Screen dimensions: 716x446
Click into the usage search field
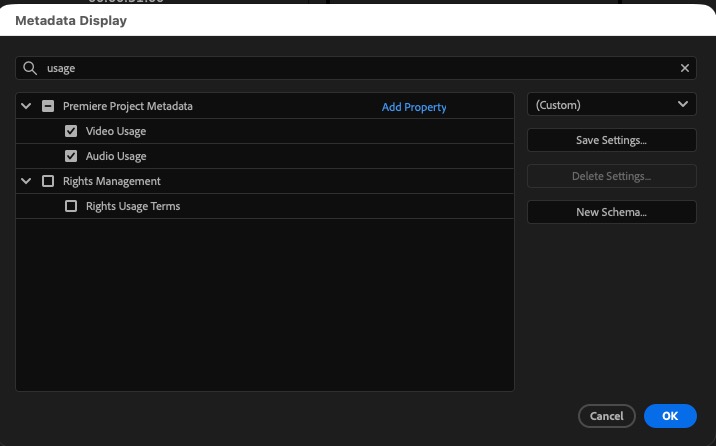[x=356, y=68]
